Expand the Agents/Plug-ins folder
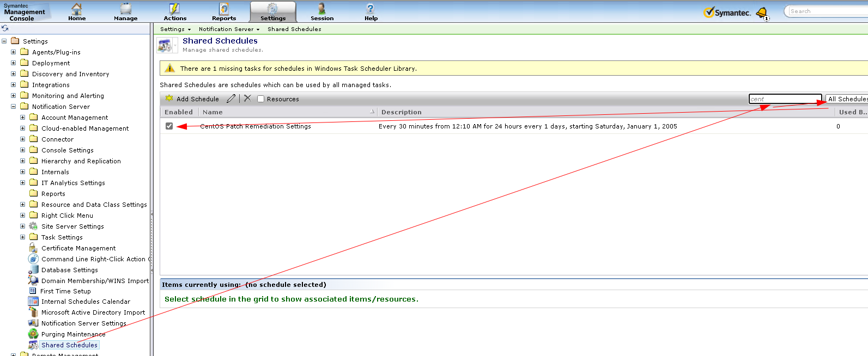Screen dimensions: 868x356 click(x=14, y=52)
